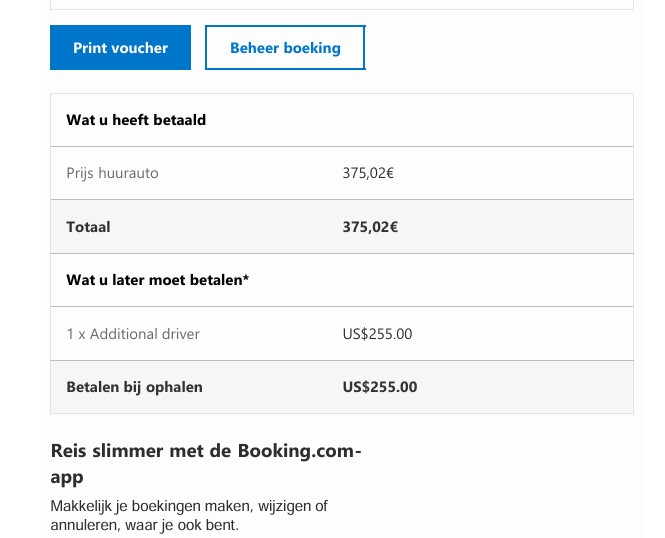Select the 'Prijs huurauto' label

pyautogui.click(x=112, y=173)
